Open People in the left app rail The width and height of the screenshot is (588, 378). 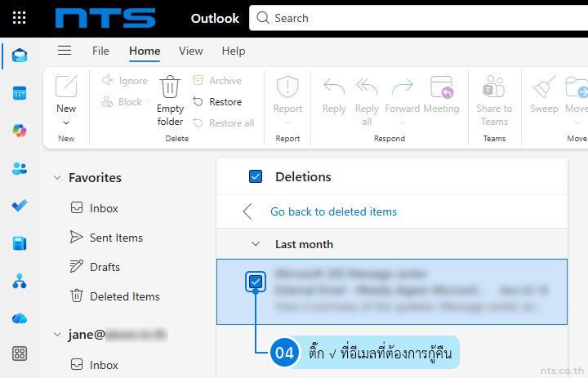(x=20, y=168)
